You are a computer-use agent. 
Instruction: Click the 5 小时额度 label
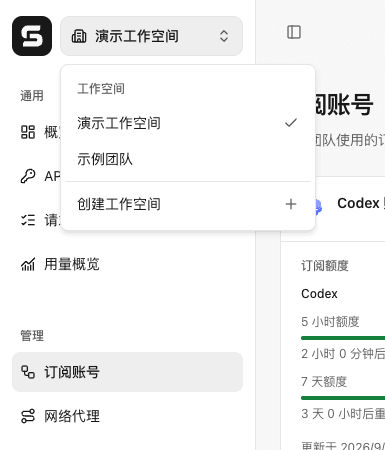pos(330,322)
